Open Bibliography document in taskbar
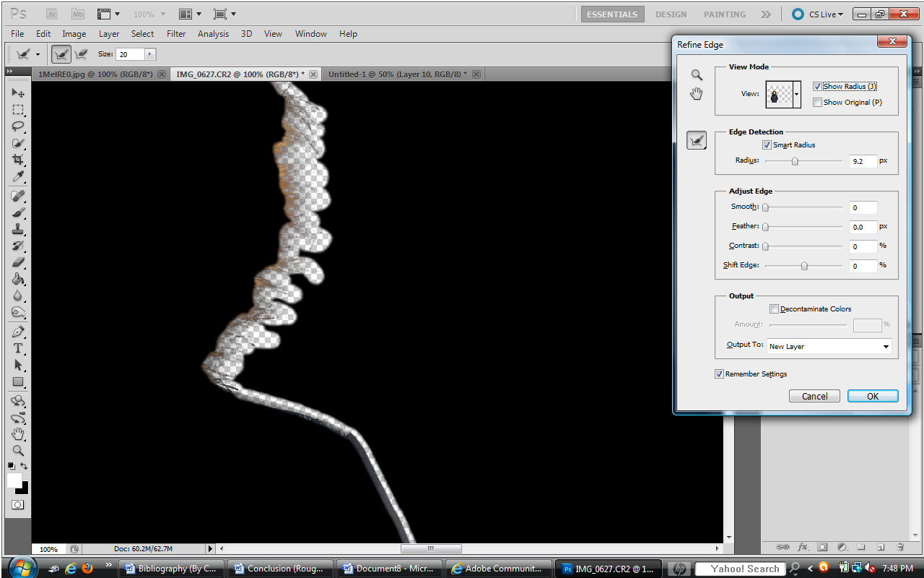This screenshot has width=924, height=578. [x=171, y=569]
